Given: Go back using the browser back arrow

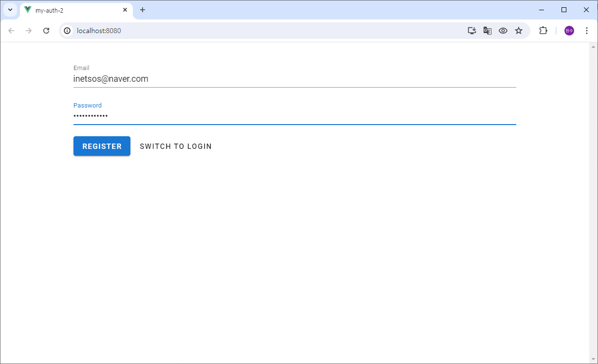Looking at the screenshot, I should click(x=11, y=31).
